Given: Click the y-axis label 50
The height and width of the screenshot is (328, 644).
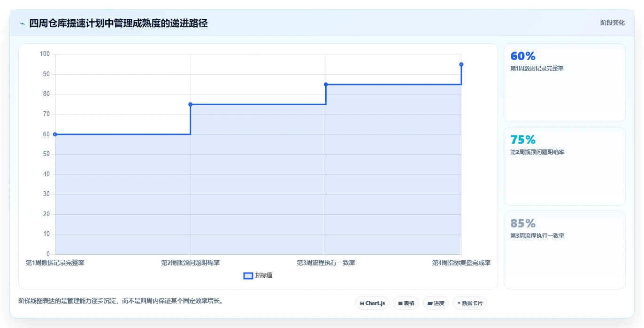Looking at the screenshot, I should coord(46,154).
